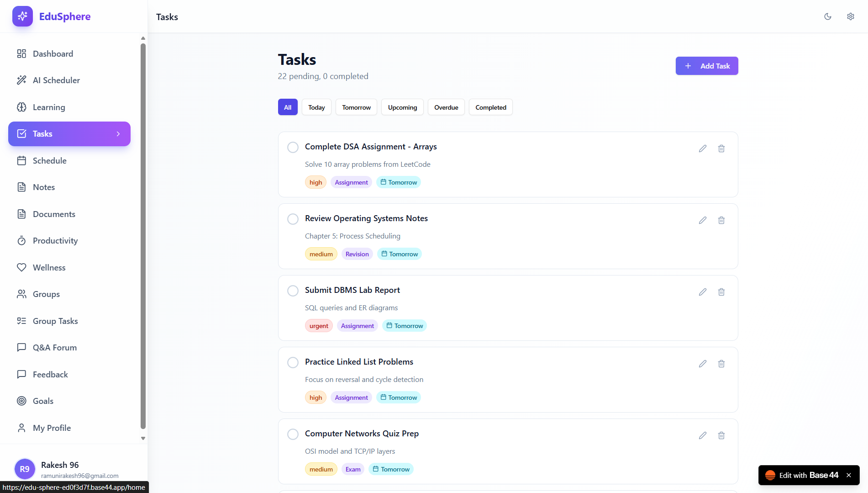Complete the Practice Linked List Problems task
The image size is (868, 493).
tap(293, 362)
